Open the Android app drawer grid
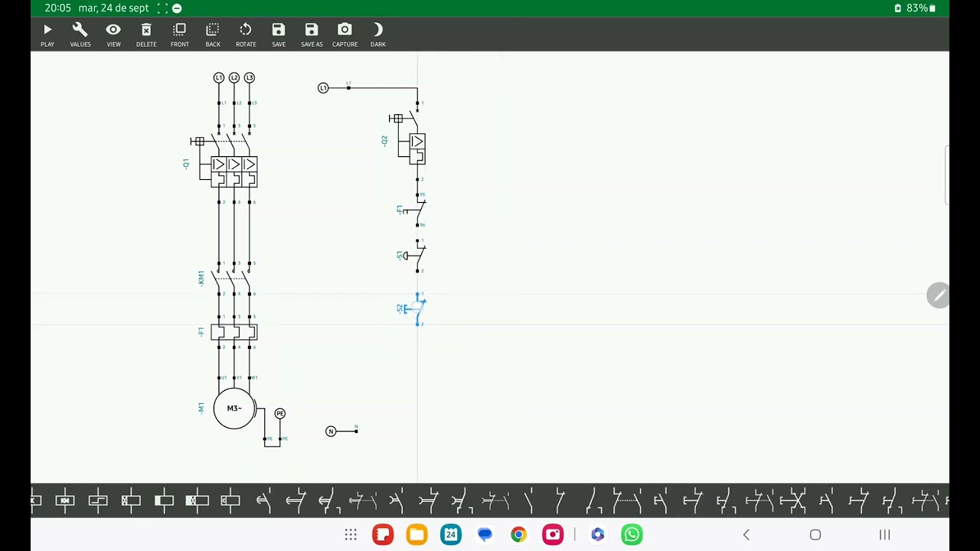980x551 pixels. click(351, 535)
